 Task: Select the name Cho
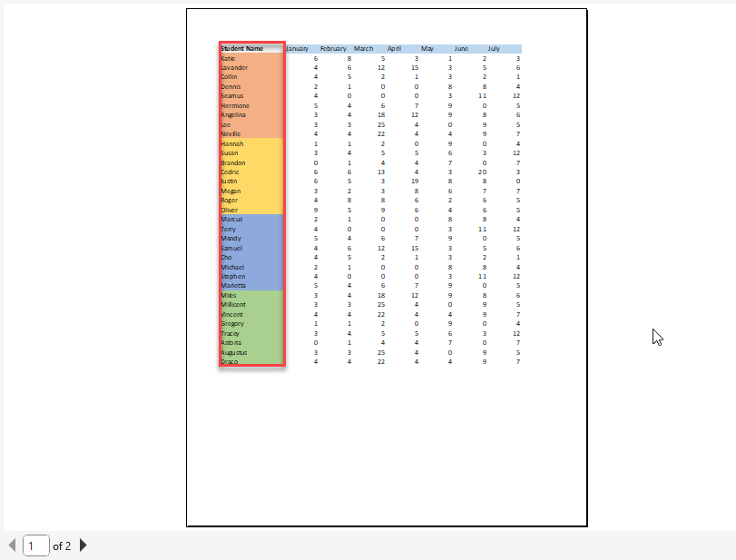[226, 257]
